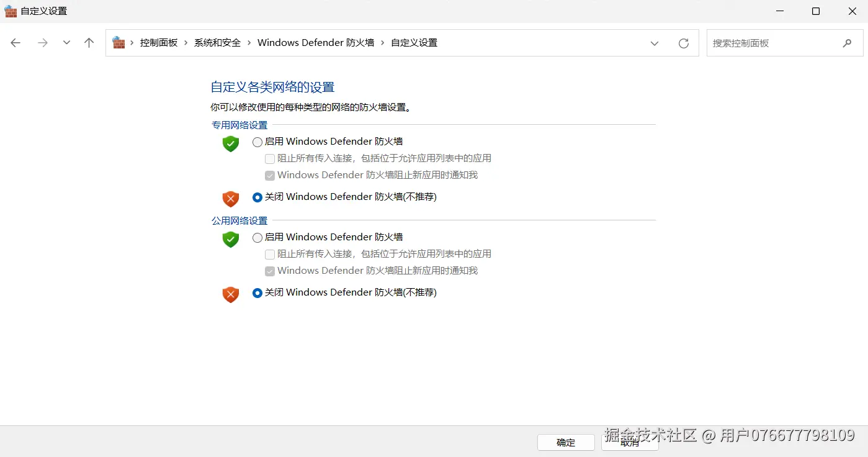Open the recent locations dropdown arrow

[66, 43]
